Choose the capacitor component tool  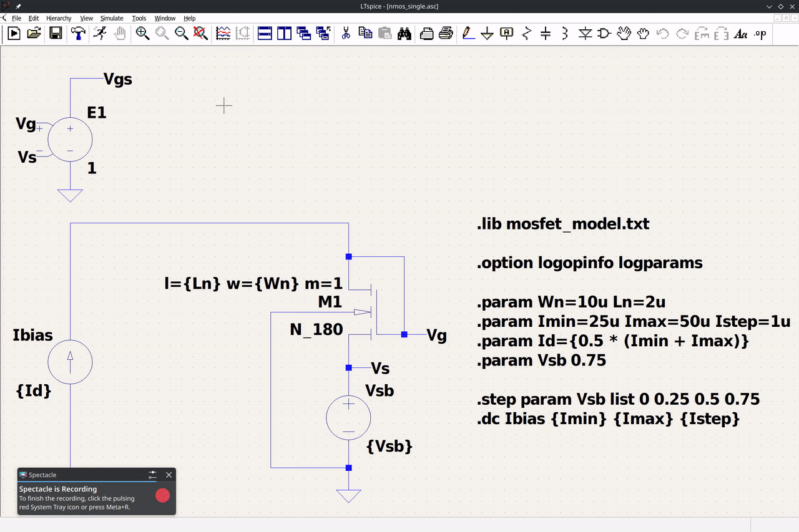[x=546, y=34]
